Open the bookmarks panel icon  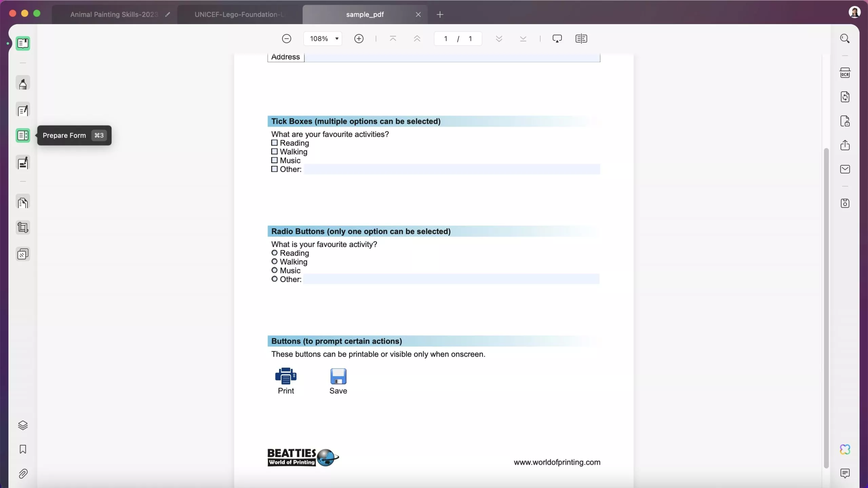click(x=23, y=449)
